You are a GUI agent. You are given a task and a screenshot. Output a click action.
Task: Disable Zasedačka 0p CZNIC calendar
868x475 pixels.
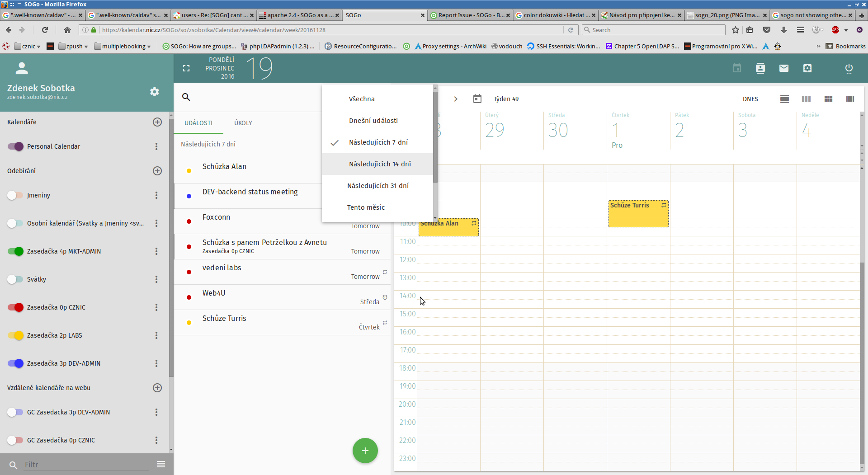coord(15,307)
